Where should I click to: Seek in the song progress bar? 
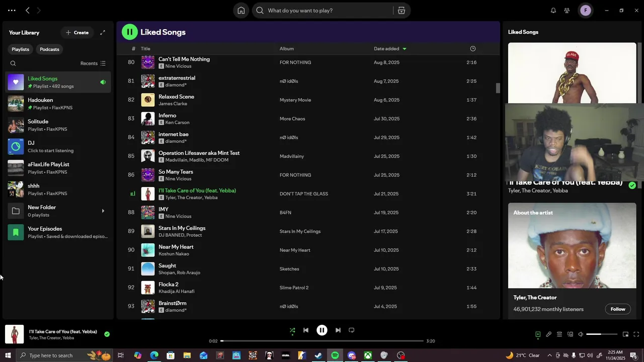point(322,341)
